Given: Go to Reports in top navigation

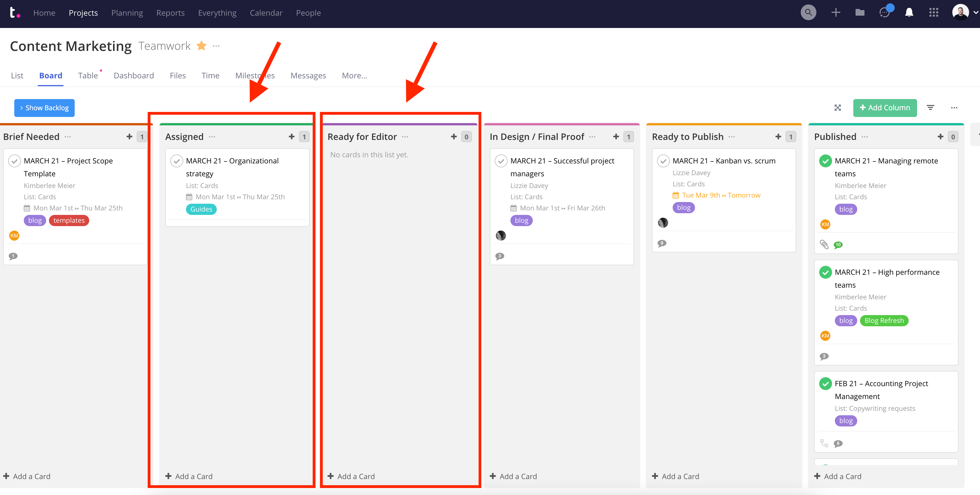Looking at the screenshot, I should [x=170, y=13].
